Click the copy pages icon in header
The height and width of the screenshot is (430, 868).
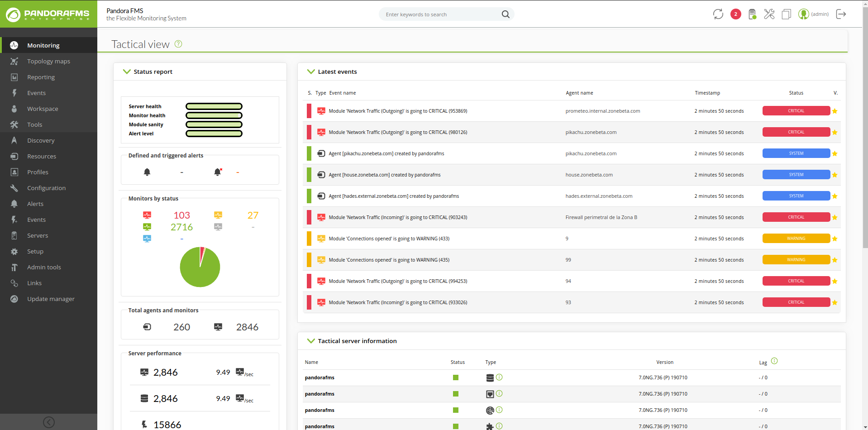click(x=787, y=14)
